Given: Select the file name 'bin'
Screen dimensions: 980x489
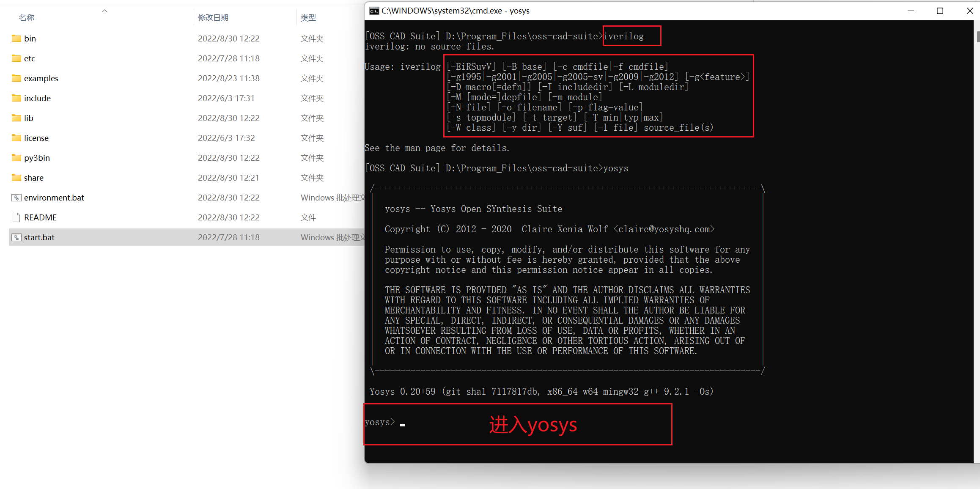Looking at the screenshot, I should click(x=30, y=38).
